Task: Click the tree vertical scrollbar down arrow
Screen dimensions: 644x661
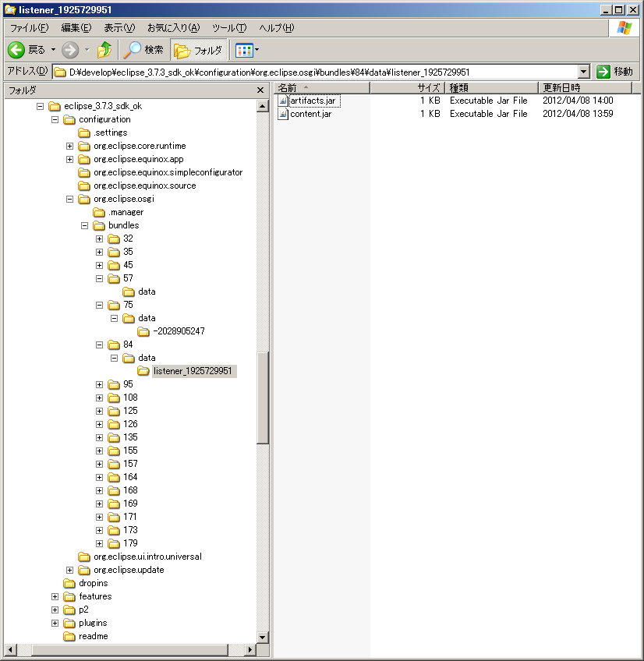Action: (262, 637)
